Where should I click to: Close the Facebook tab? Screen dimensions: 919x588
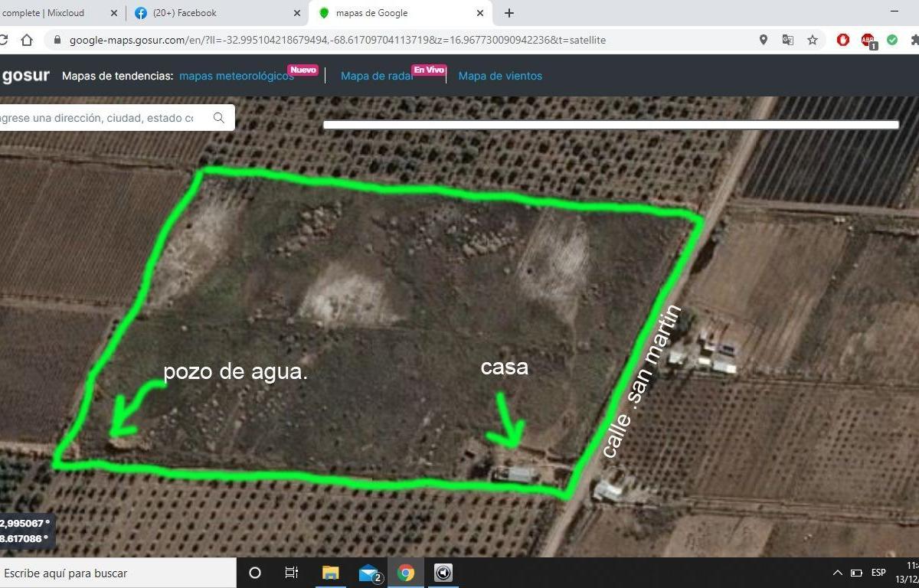[297, 13]
